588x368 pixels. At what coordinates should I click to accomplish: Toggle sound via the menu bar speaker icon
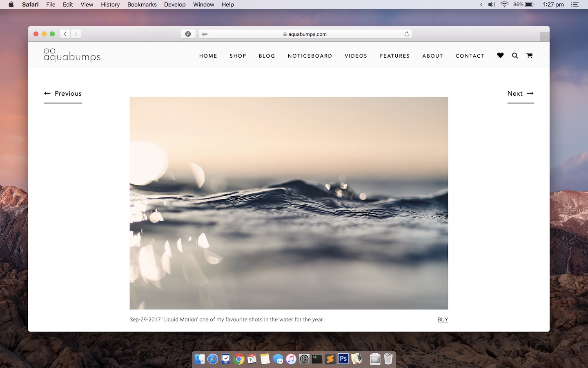[491, 4]
